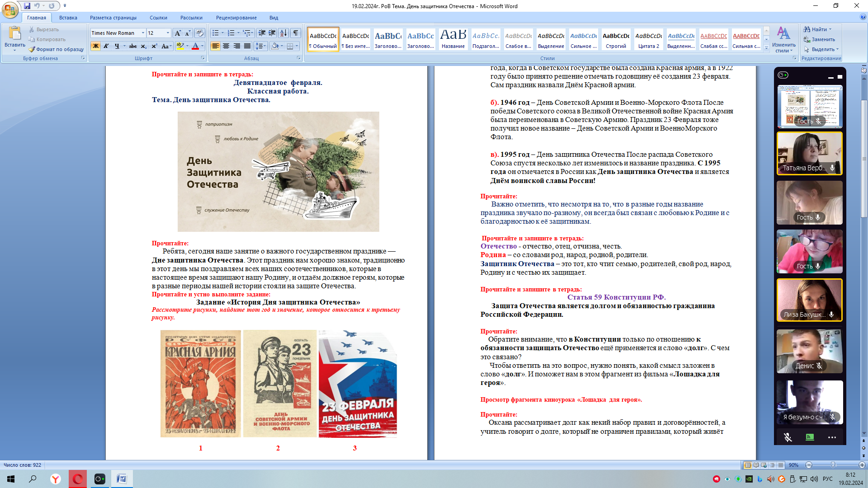The height and width of the screenshot is (488, 868).
Task: Open more options (three dots) in call panel
Action: (832, 437)
